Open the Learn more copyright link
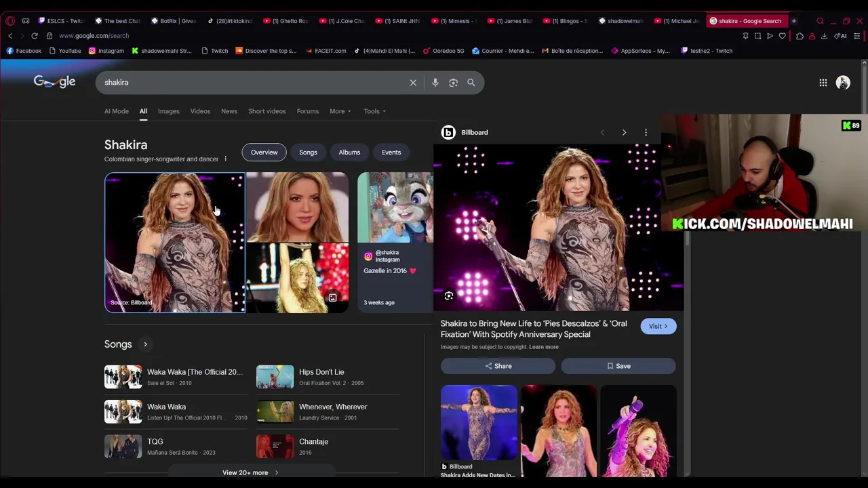The width and height of the screenshot is (868, 488). (544, 347)
